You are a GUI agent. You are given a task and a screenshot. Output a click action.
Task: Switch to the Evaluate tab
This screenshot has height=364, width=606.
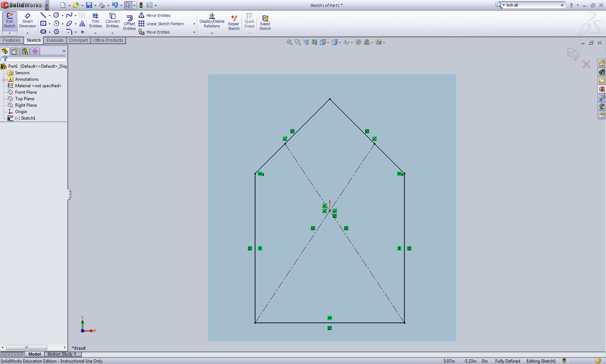[x=54, y=40]
